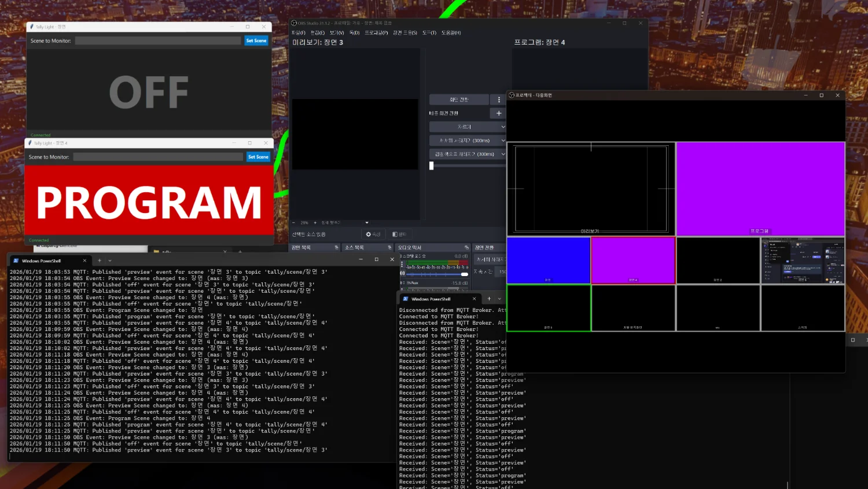
Task: Click the Scene to Monitor field above PROGRAM
Action: tap(158, 157)
